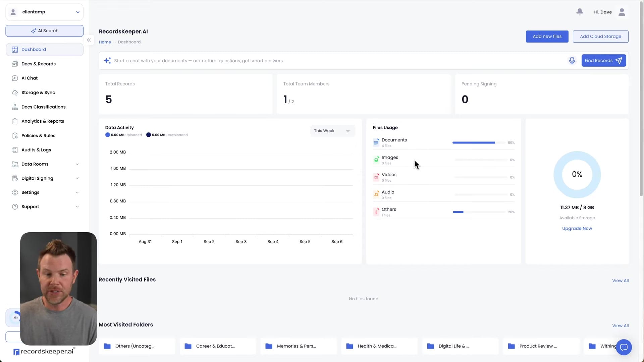This screenshot has height=362, width=644.
Task: Click the Data Rooms folder icon
Action: click(15, 164)
